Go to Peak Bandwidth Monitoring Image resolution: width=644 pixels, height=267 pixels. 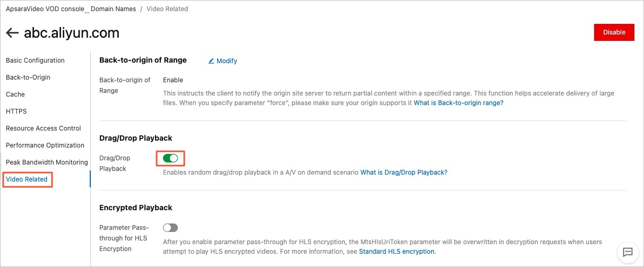point(47,162)
